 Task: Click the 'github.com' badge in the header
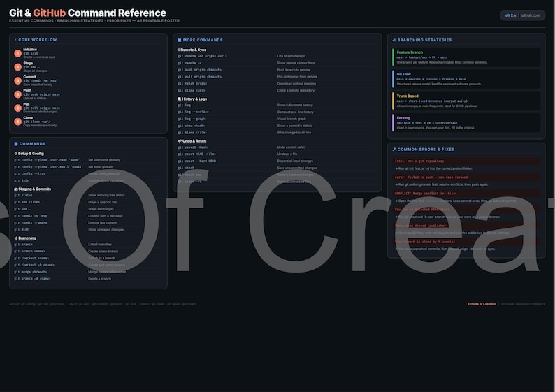(x=531, y=15)
